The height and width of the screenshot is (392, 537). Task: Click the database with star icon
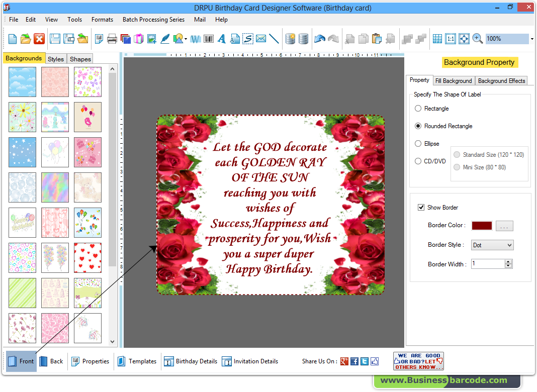[291, 39]
